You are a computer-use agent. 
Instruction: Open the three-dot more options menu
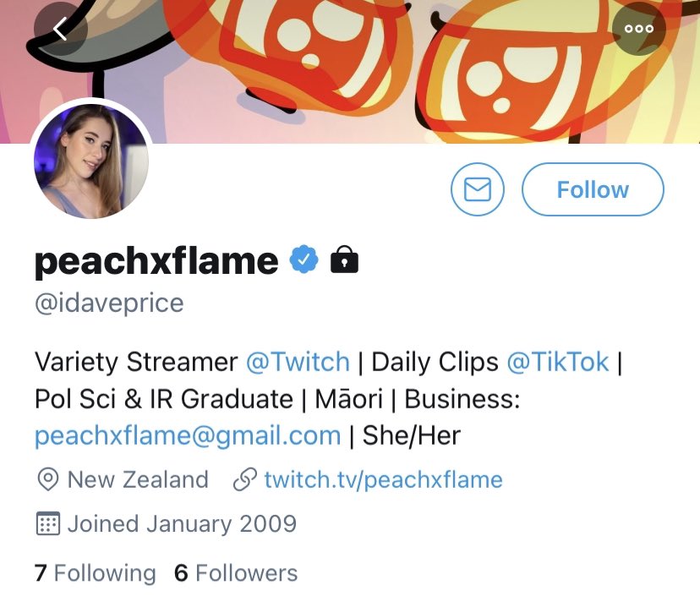tap(638, 29)
